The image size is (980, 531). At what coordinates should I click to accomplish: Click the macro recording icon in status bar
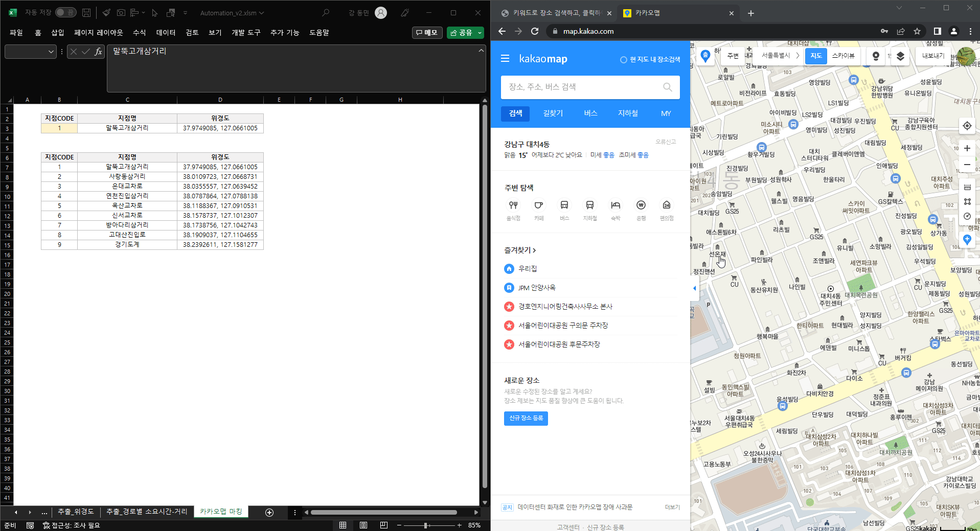30,525
